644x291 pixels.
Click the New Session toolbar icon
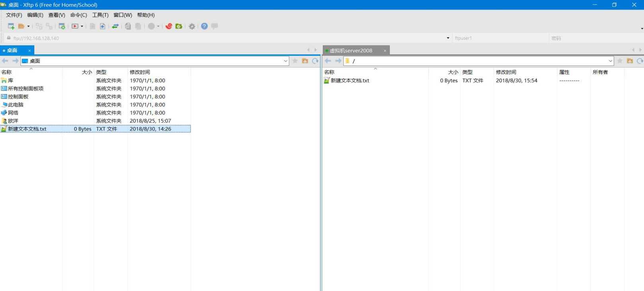click(11, 26)
